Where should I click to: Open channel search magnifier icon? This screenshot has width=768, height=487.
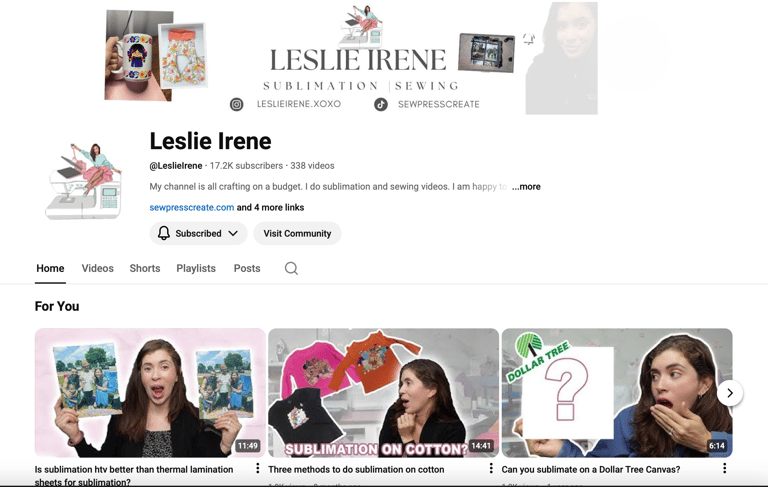[x=291, y=268]
